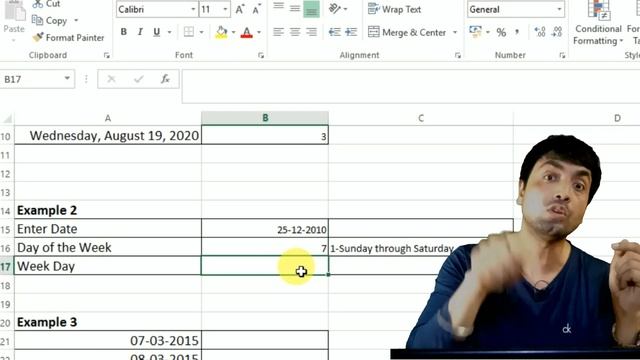Expand the font color dropdown arrow
Viewport: 640px width, 360px height.
pyautogui.click(x=259, y=32)
